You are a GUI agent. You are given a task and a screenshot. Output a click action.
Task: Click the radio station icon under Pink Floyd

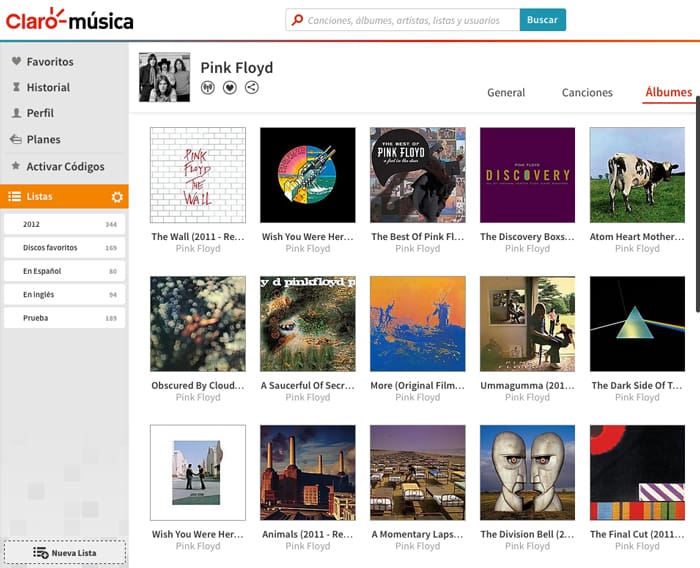(x=208, y=88)
